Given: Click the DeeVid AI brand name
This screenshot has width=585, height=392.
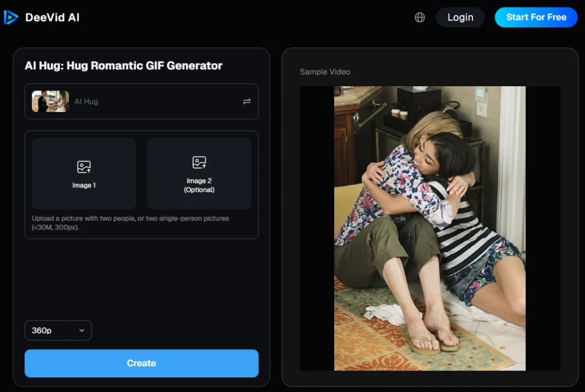Looking at the screenshot, I should [52, 17].
